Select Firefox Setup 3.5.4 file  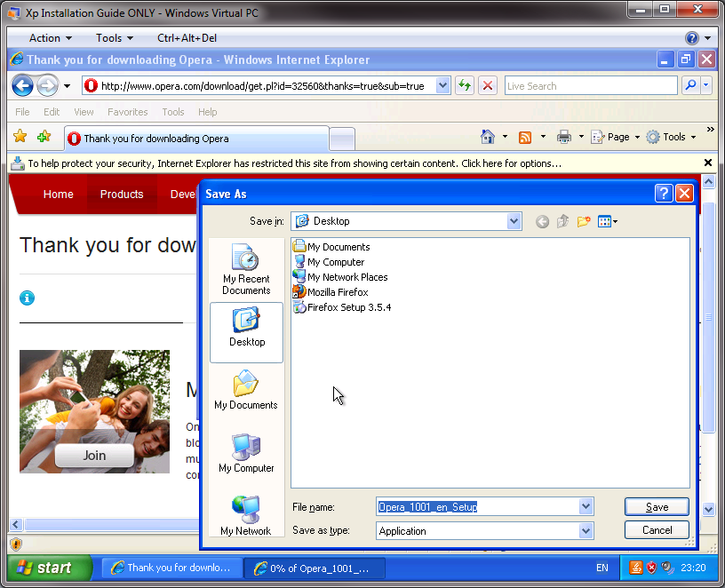342,307
